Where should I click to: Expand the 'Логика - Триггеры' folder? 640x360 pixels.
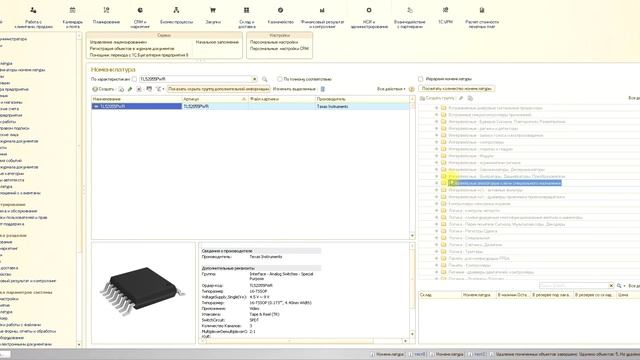(436, 251)
